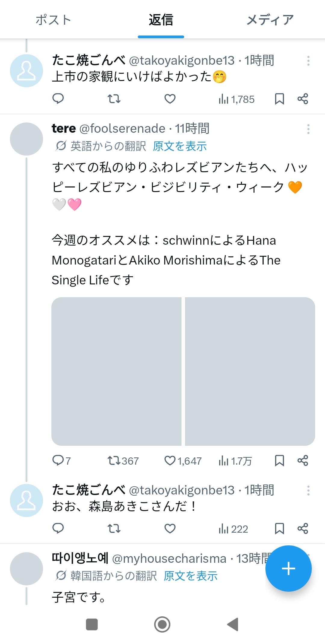Image resolution: width=325 pixels, height=644 pixels.
Task: Like the tere Lesbian Visibility Week post
Action: [x=170, y=461]
